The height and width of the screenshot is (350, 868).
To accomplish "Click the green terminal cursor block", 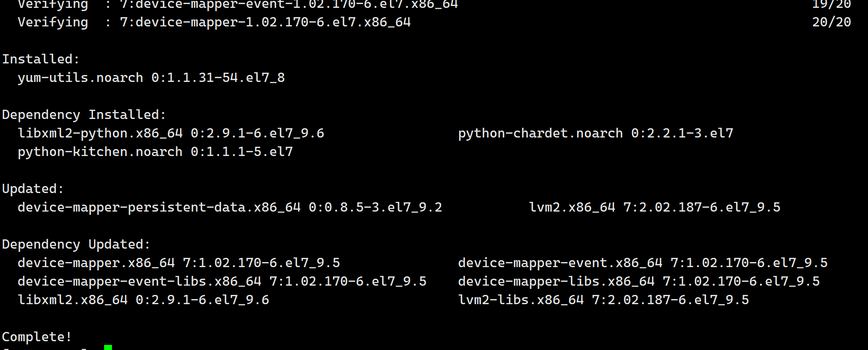I will [x=108, y=347].
